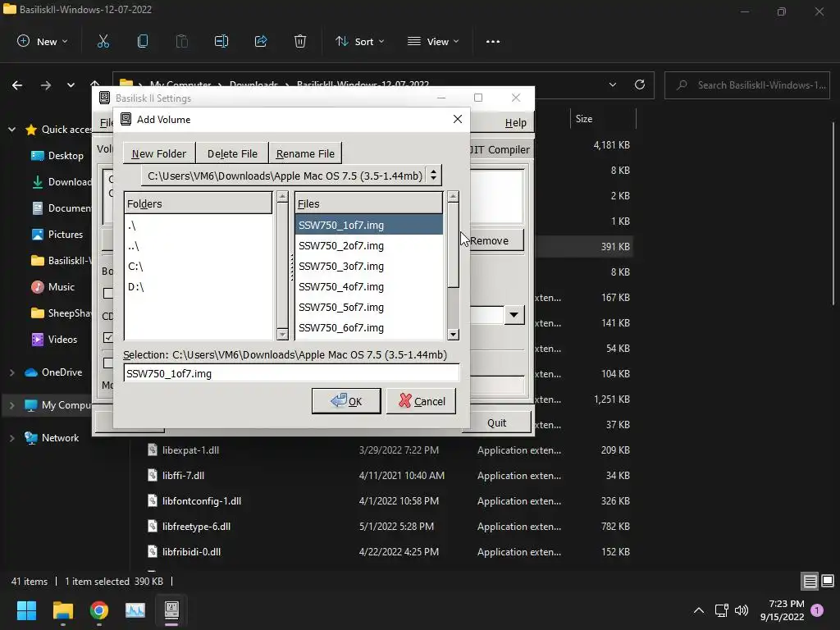
Task: Open New item dropdown in Explorer
Action: [43, 41]
